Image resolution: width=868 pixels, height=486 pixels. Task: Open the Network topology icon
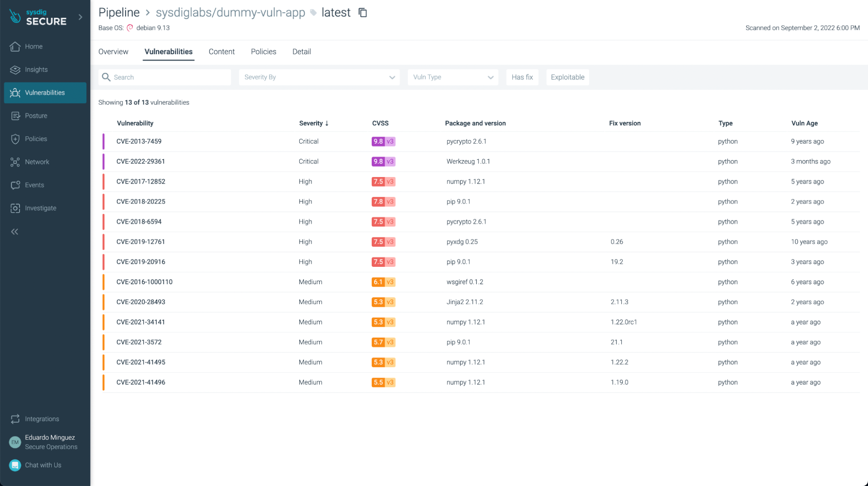[15, 162]
